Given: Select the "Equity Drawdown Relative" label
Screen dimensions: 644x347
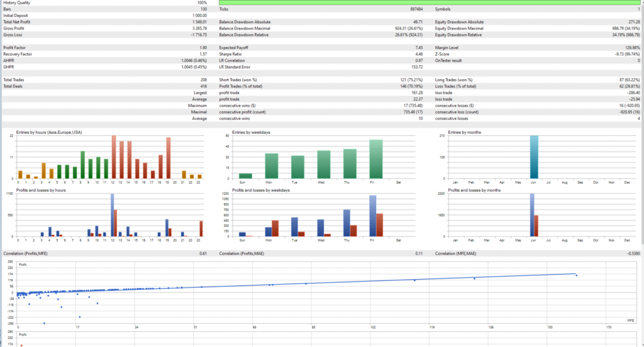Looking at the screenshot, I should (458, 35).
